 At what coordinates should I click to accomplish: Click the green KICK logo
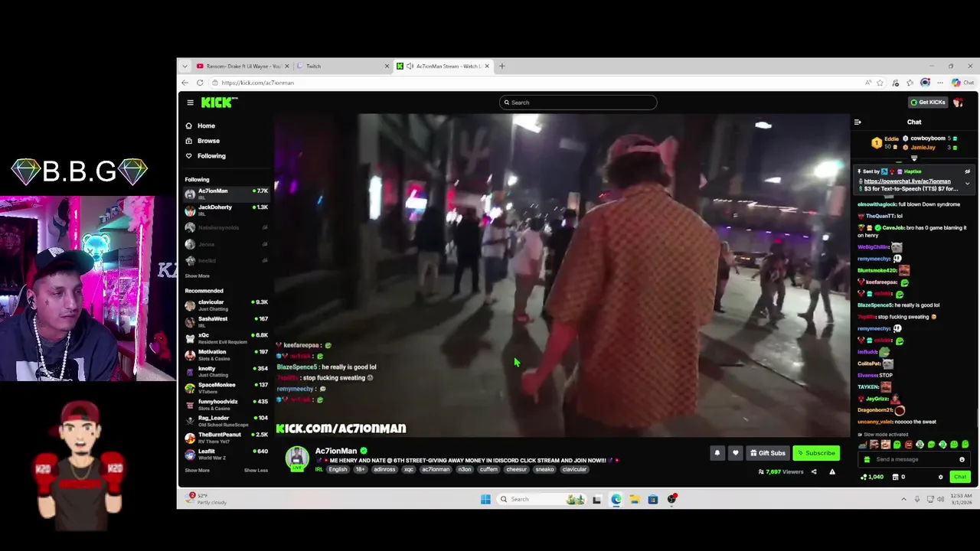tap(218, 103)
